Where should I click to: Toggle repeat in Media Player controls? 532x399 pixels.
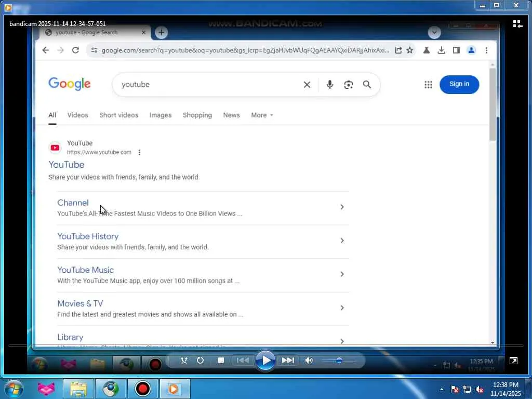(x=200, y=361)
